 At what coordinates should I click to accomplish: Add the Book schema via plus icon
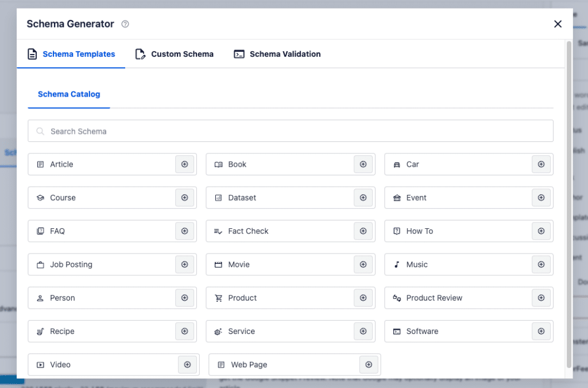point(363,164)
